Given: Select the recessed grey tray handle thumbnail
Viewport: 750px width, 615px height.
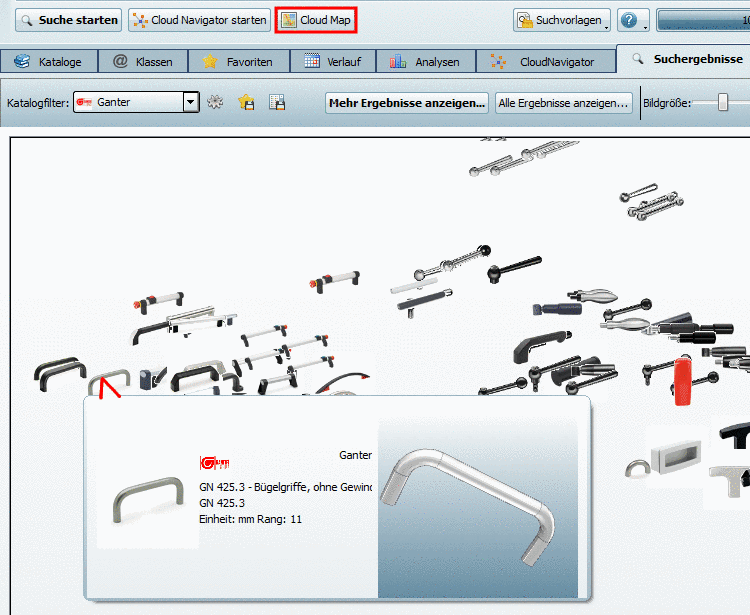Looking at the screenshot, I should [676, 456].
